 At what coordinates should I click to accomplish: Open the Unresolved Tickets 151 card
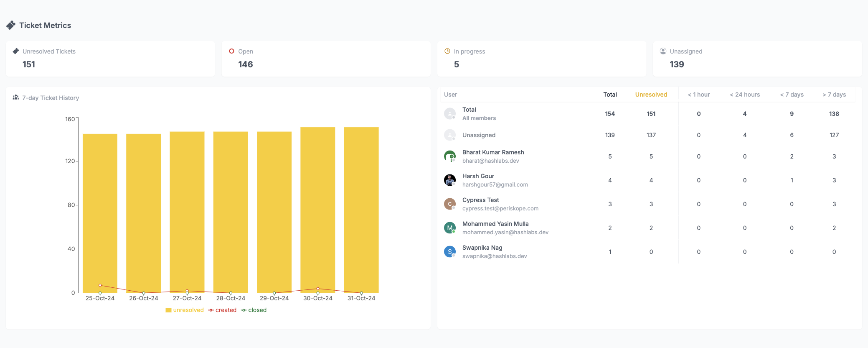click(110, 59)
